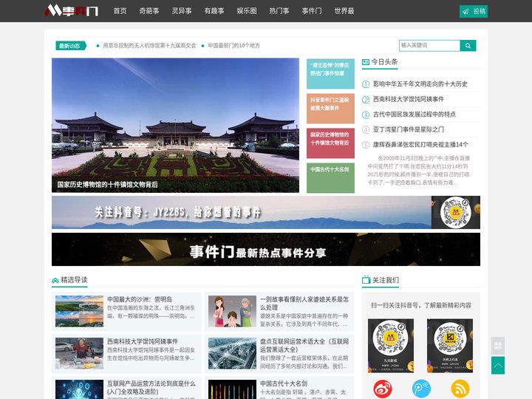Open headline 西南科技大学馄饨阿姨事件 in 今日头条
The width and height of the screenshot is (532, 399).
(x=409, y=99)
